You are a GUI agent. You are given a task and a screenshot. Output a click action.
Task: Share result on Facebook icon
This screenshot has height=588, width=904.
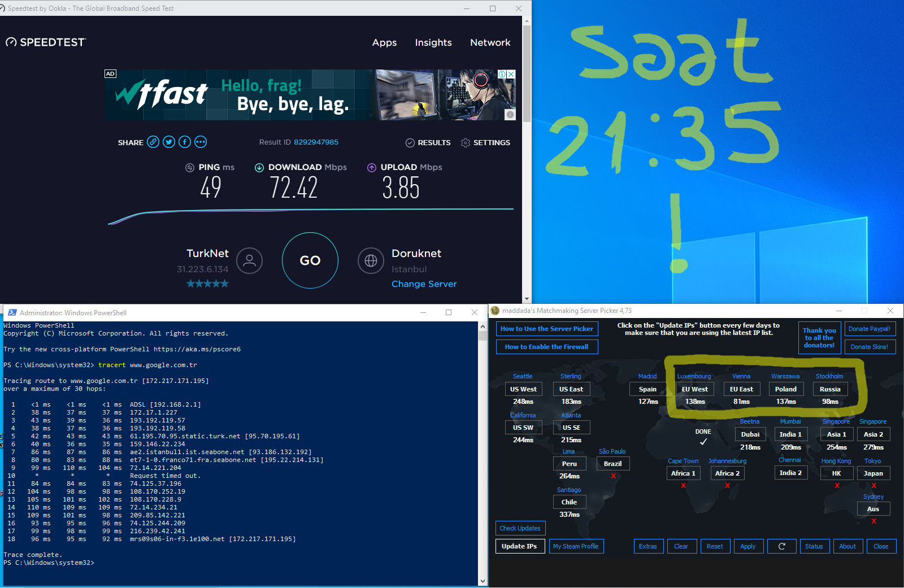click(185, 142)
